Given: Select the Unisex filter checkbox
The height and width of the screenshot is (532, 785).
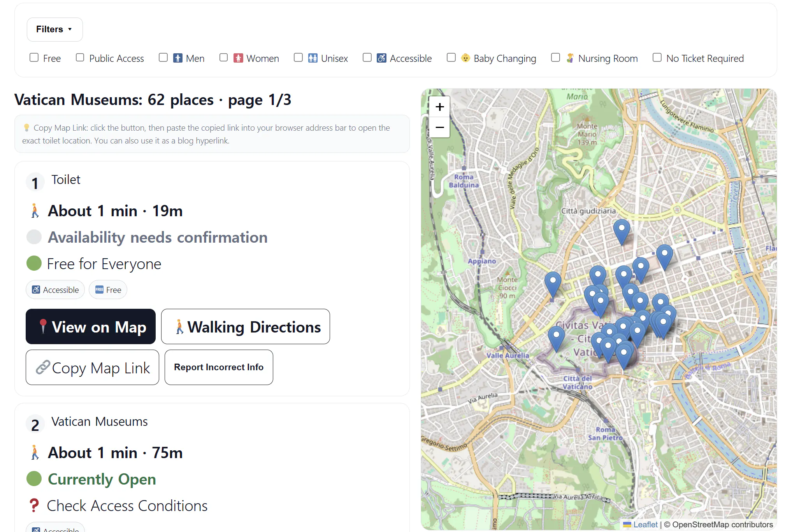Looking at the screenshot, I should [299, 58].
